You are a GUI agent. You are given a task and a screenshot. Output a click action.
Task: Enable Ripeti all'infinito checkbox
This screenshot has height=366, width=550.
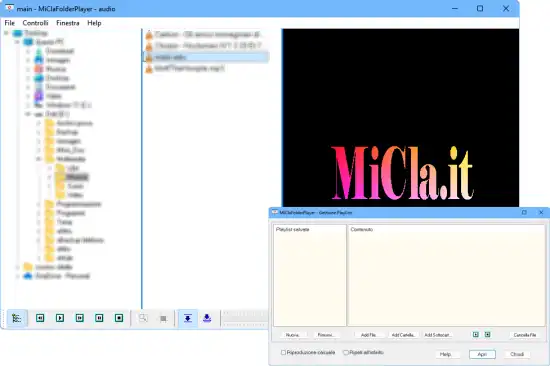point(346,352)
